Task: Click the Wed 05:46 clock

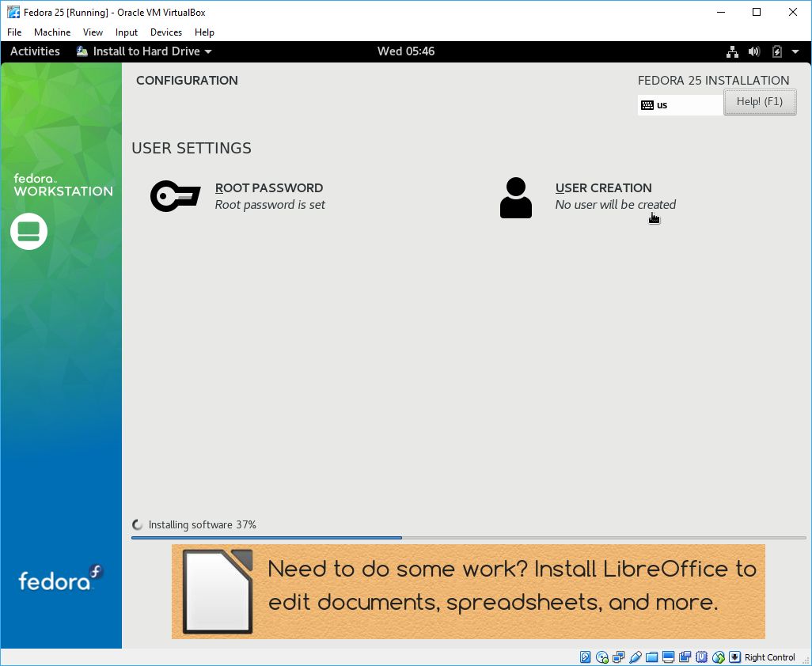Action: (406, 51)
